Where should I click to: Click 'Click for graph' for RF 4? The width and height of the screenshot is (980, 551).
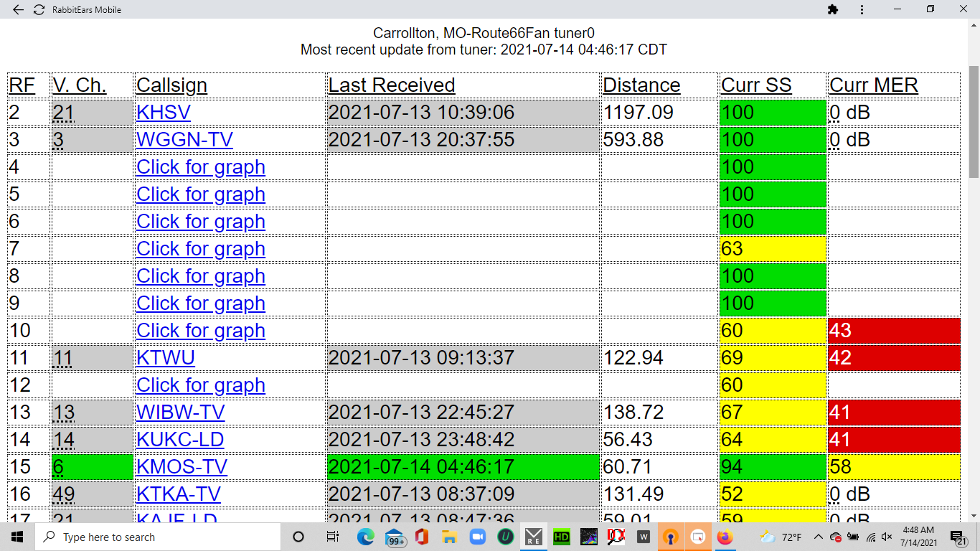tap(201, 167)
